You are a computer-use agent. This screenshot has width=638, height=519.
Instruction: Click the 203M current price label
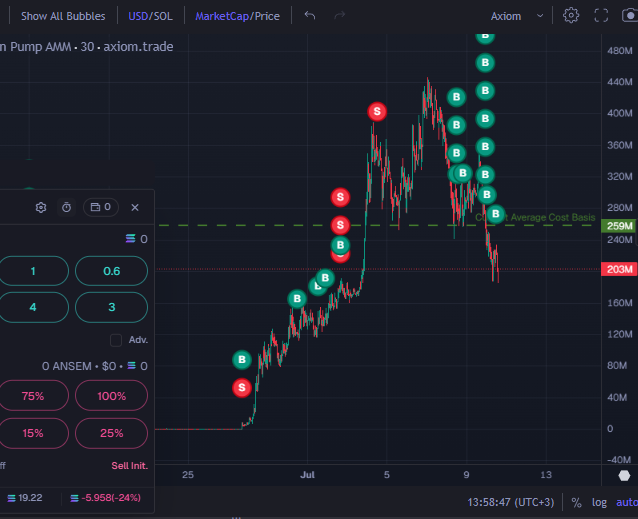click(619, 269)
